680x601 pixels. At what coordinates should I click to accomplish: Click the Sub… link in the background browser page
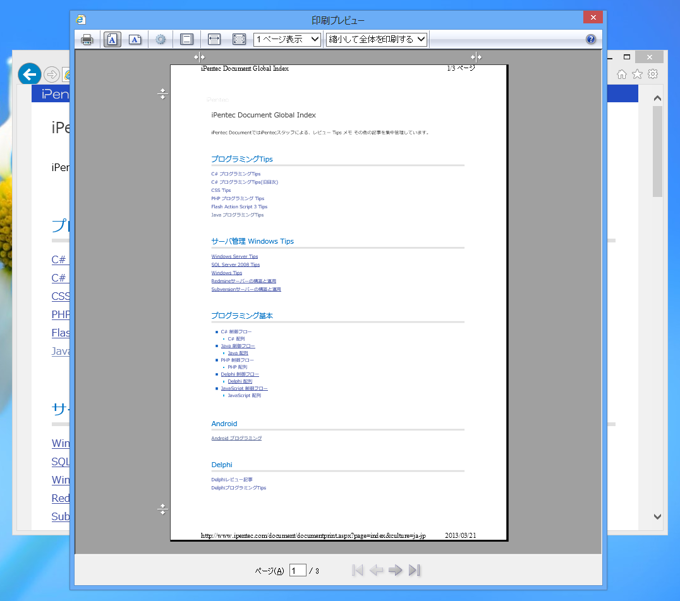61,516
